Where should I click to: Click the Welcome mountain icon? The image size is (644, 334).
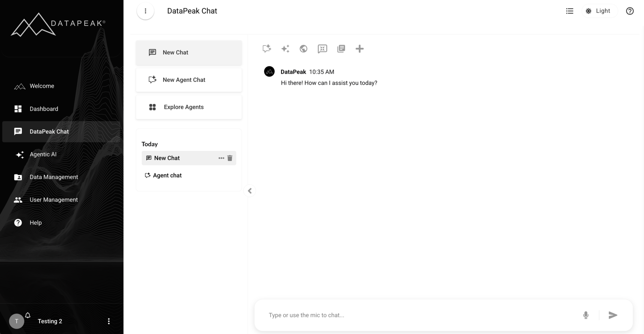pyautogui.click(x=20, y=87)
